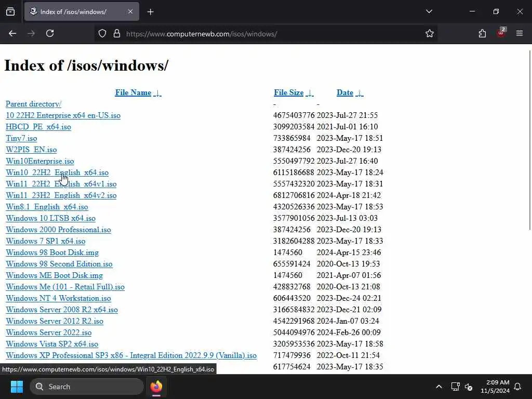This screenshot has width=532, height=399.
Task: Open Win11_22H2_English_x64v1.iso link
Action: coord(61,184)
